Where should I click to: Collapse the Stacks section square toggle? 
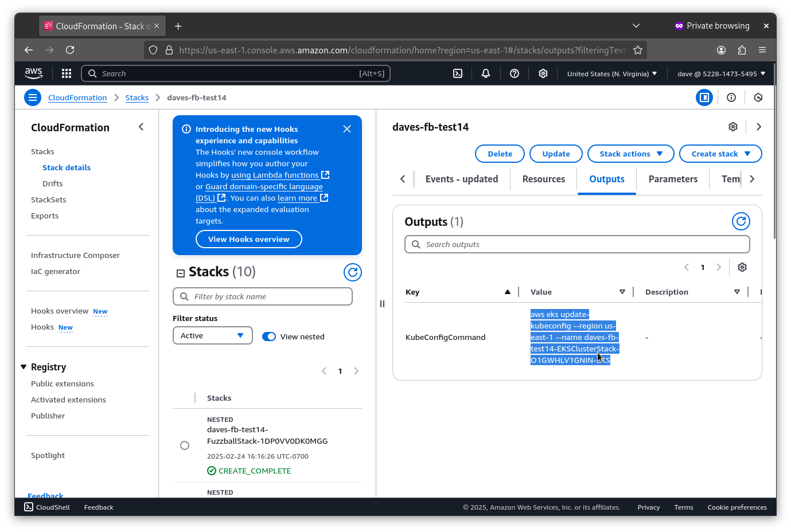181,273
